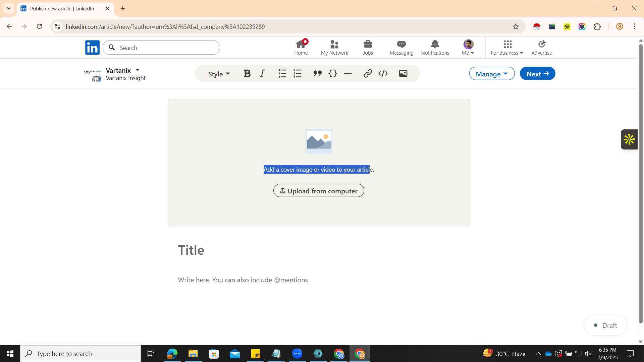Viewport: 644px width, 362px height.
Task: Switch author via Vartanix dropdown arrow
Action: coord(138,70)
